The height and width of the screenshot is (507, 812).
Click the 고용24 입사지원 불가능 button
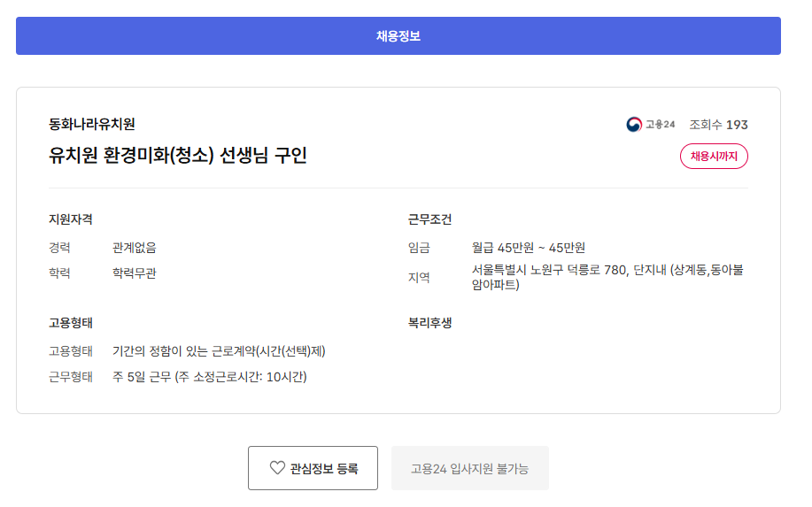(x=469, y=468)
